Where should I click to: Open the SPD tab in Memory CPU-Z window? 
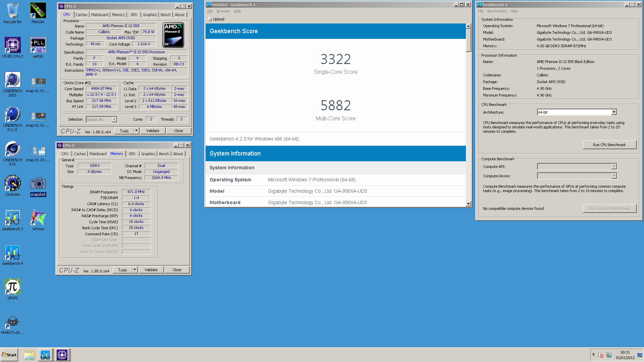[132, 154]
